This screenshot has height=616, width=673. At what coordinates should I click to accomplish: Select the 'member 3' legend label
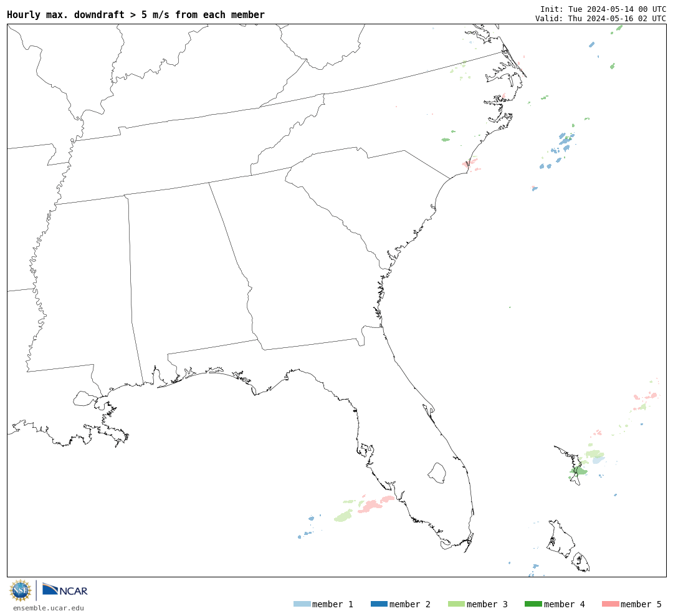[487, 604]
